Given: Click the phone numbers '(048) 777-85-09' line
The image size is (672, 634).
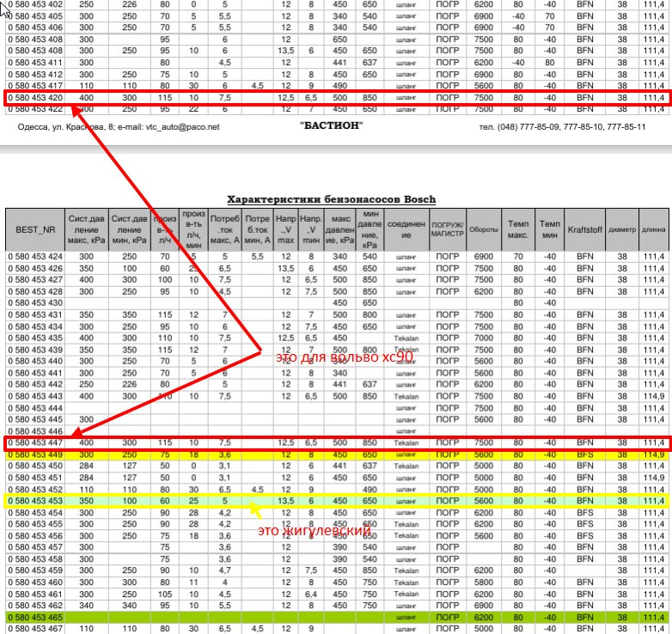Looking at the screenshot, I should [x=562, y=127].
